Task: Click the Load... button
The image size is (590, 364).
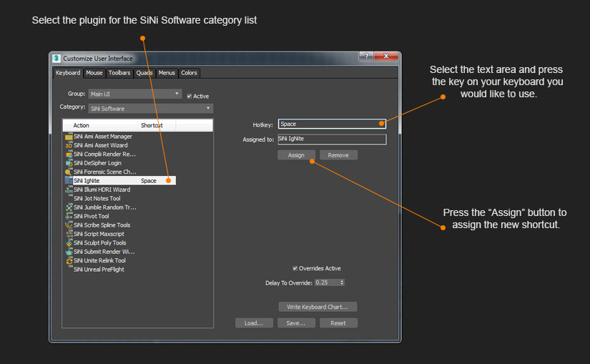Action: [254, 323]
